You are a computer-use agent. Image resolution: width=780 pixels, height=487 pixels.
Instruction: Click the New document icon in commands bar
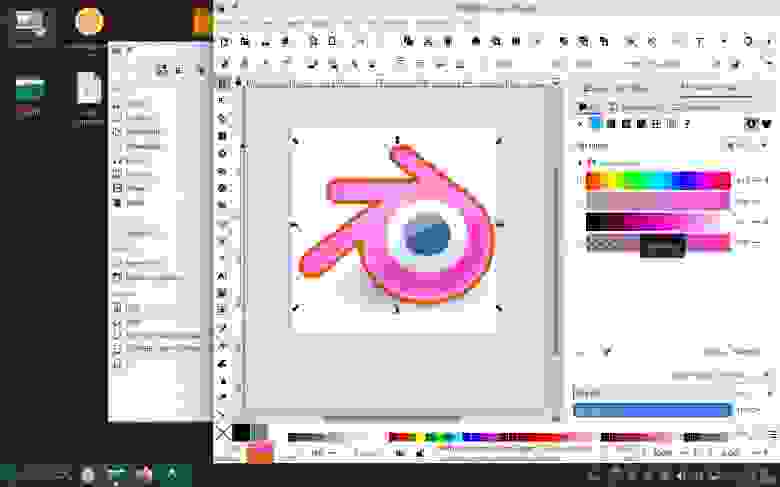point(225,42)
